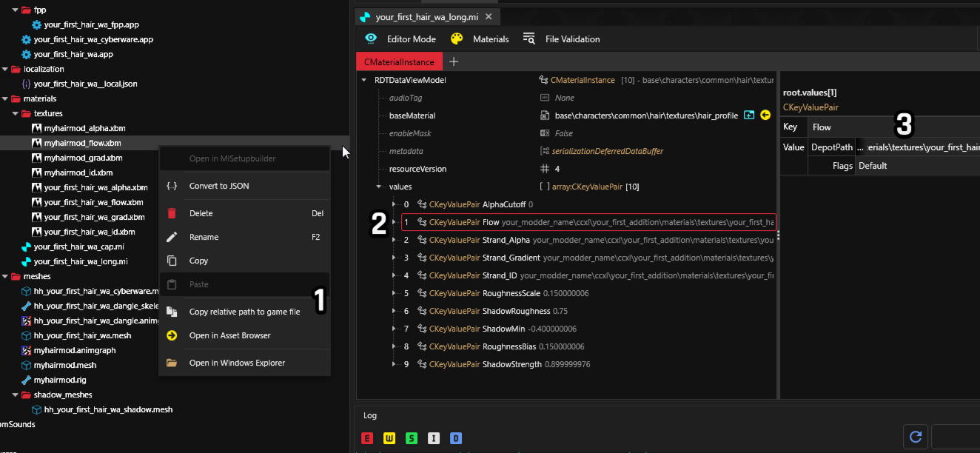Toggle the yellow W warning log filter
Screen dimensions: 980x453
click(389, 438)
